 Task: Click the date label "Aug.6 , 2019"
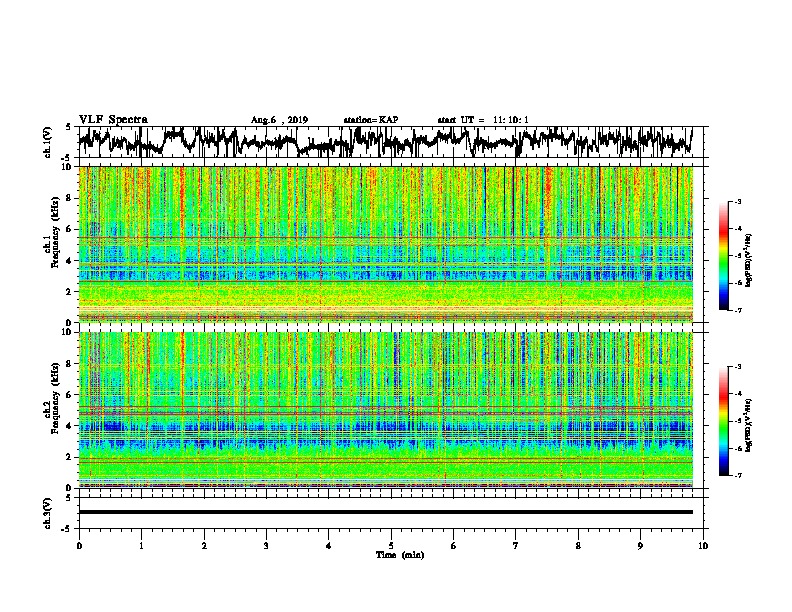[279, 120]
